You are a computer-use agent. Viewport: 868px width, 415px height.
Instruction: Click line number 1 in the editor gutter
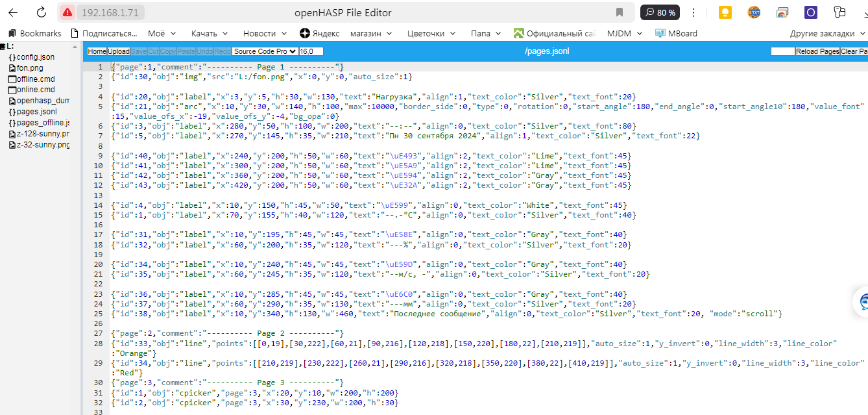point(100,67)
